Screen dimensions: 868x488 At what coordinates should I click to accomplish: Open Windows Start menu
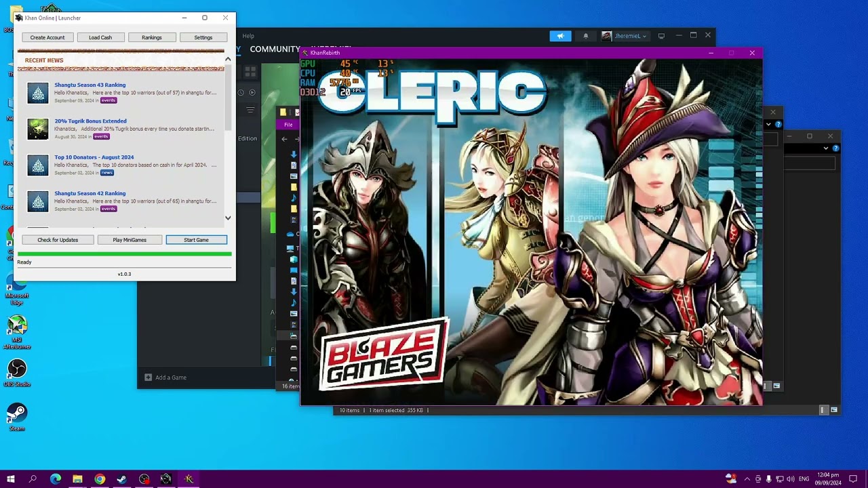(x=11, y=479)
